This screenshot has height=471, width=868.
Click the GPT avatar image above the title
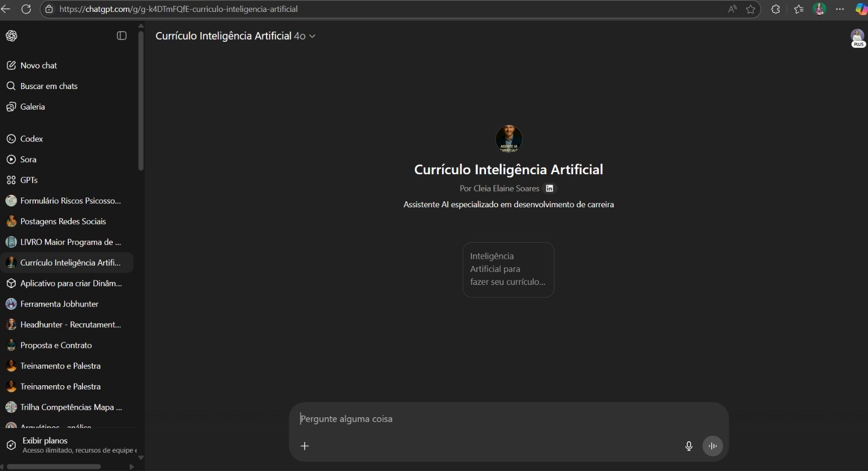(x=509, y=139)
